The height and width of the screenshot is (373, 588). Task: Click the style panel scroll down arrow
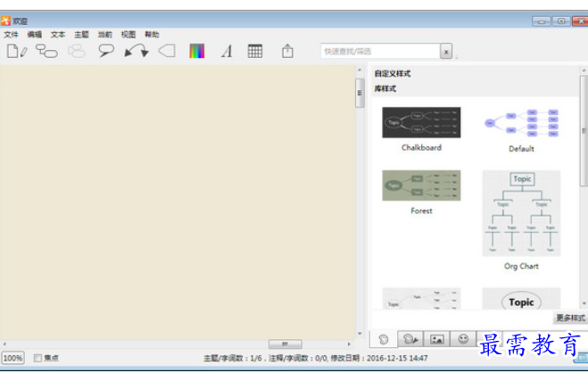[x=584, y=303]
